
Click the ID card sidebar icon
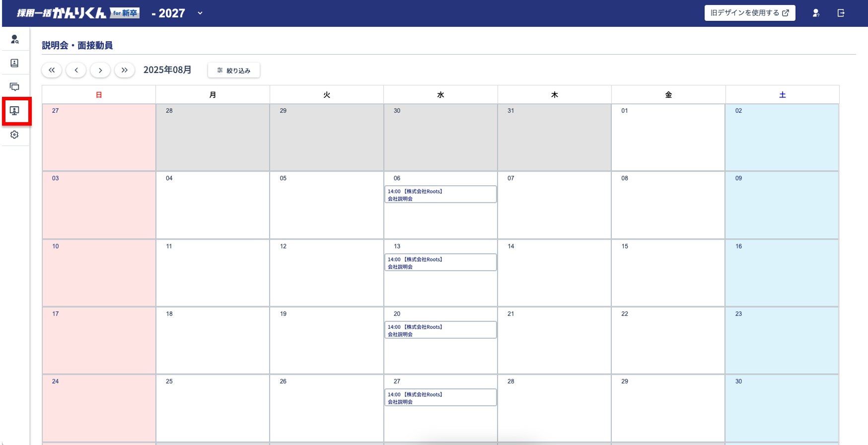click(x=15, y=63)
